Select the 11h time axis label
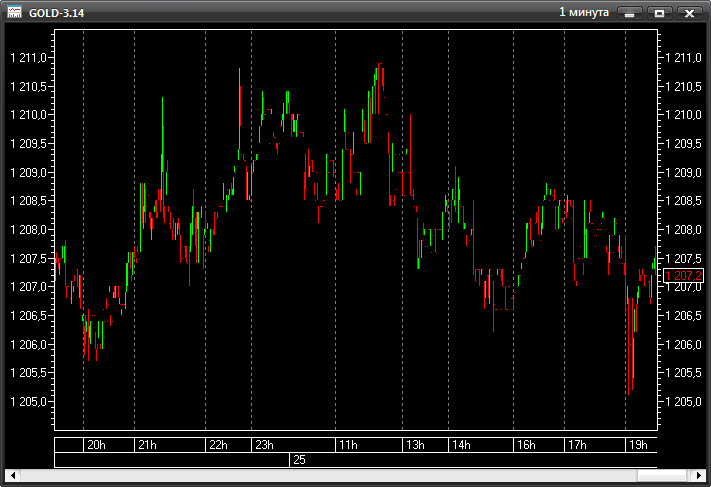Viewport: 711px width, 487px height. (348, 445)
